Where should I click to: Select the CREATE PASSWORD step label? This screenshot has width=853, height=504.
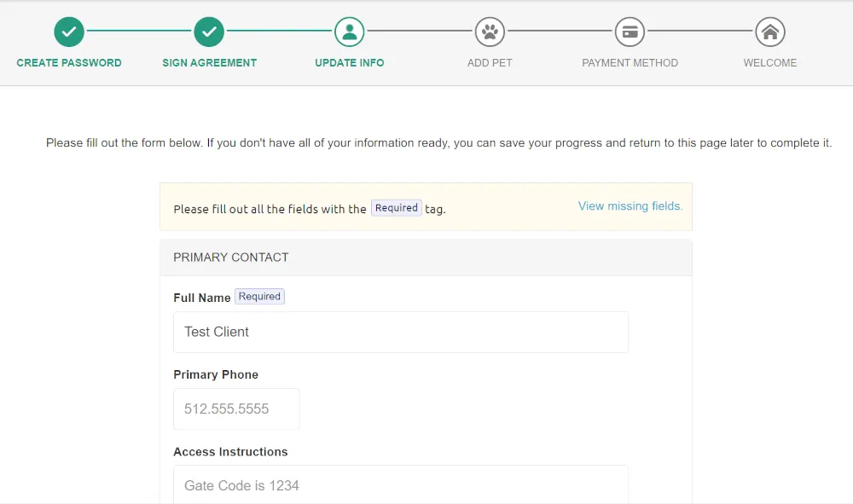(x=69, y=63)
